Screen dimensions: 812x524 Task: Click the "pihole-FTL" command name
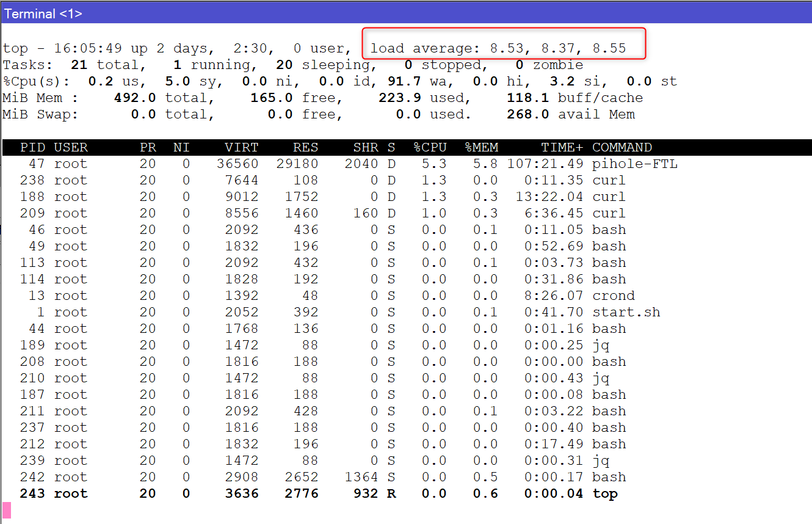tap(635, 164)
